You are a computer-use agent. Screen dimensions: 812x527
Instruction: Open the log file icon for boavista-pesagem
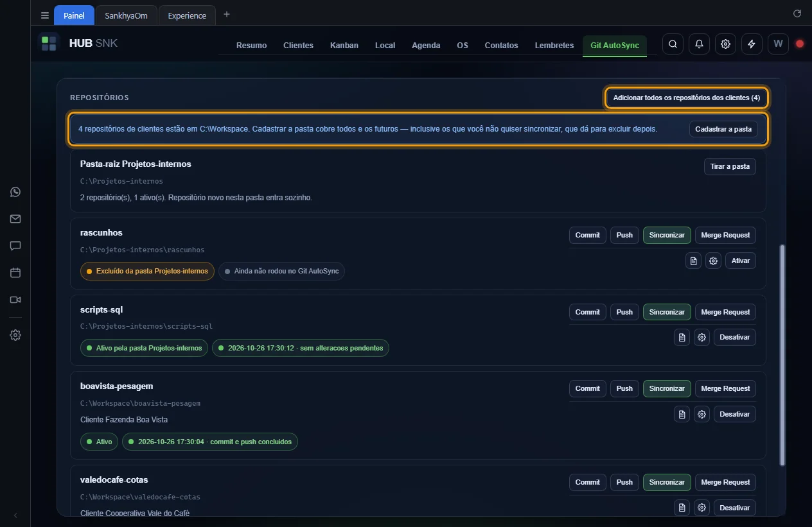682,414
